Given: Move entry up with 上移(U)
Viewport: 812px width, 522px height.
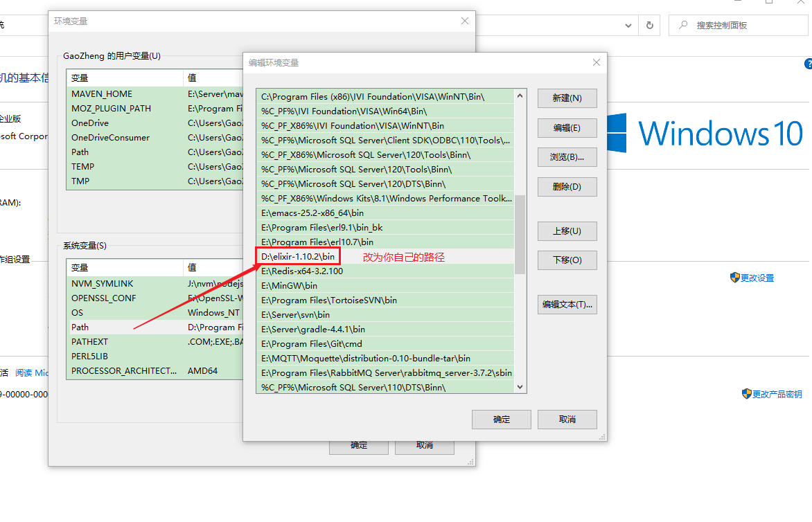Looking at the screenshot, I should [567, 231].
